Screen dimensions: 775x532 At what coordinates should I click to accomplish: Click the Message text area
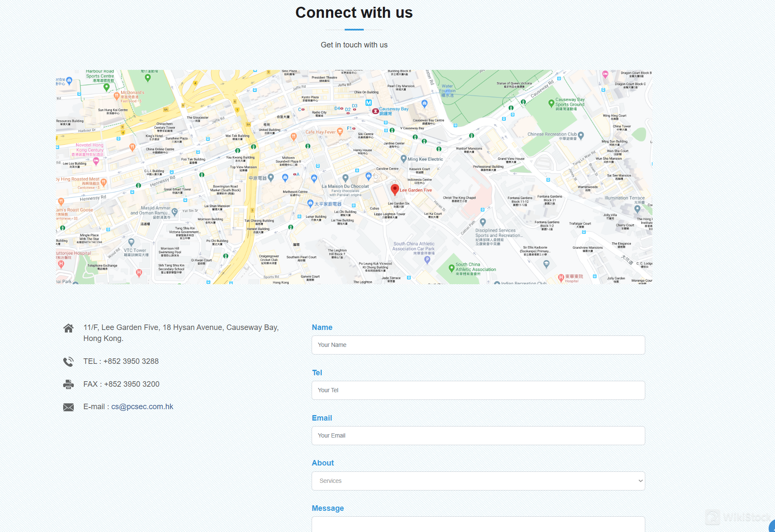point(478,525)
